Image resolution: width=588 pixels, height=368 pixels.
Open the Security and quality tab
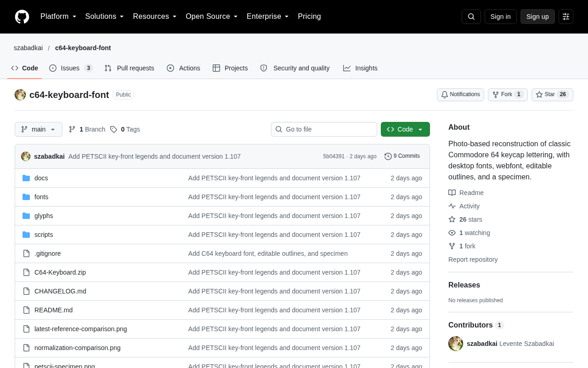point(295,68)
